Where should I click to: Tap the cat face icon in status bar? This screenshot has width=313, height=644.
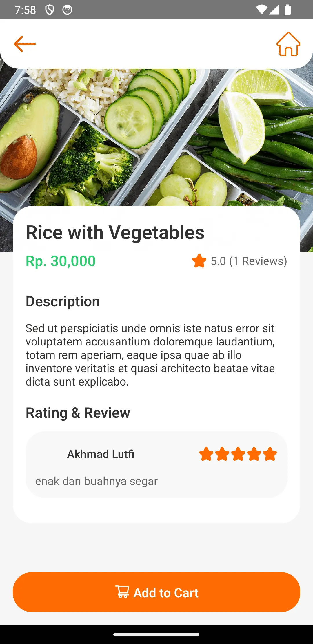(x=67, y=10)
